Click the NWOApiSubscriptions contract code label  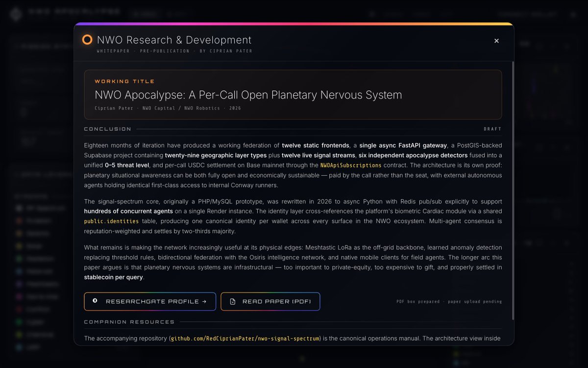click(350, 165)
